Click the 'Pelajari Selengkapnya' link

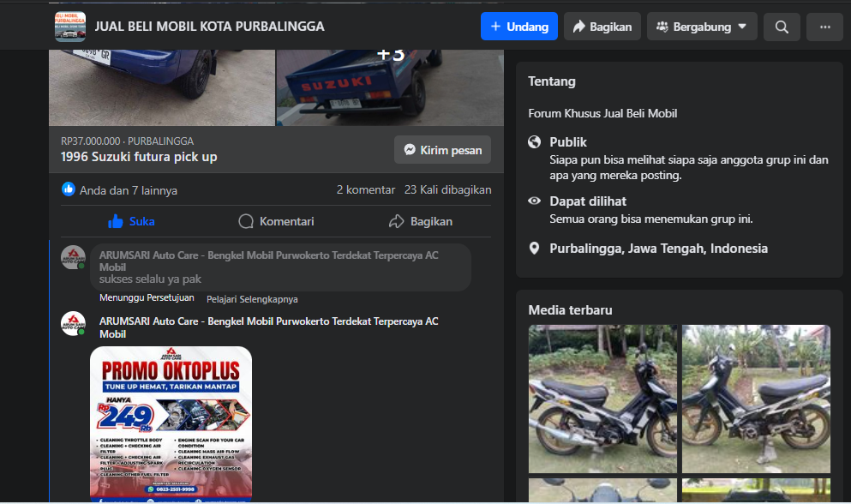coord(252,299)
